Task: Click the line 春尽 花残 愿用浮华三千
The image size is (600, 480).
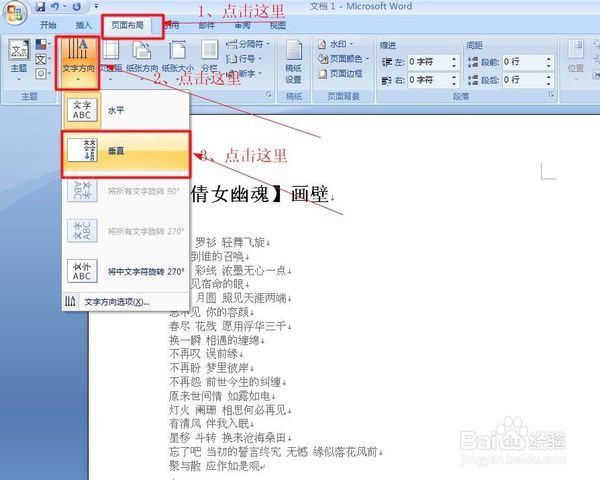Action: [228, 327]
